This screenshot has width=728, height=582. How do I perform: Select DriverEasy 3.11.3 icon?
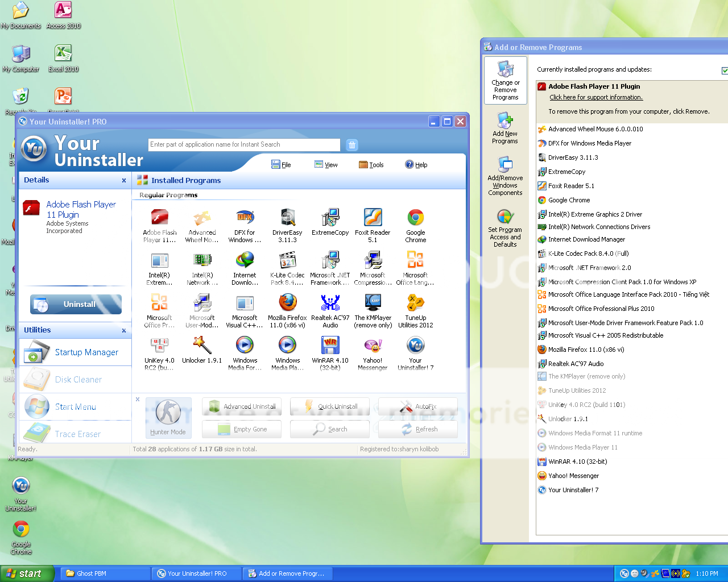[287, 218]
